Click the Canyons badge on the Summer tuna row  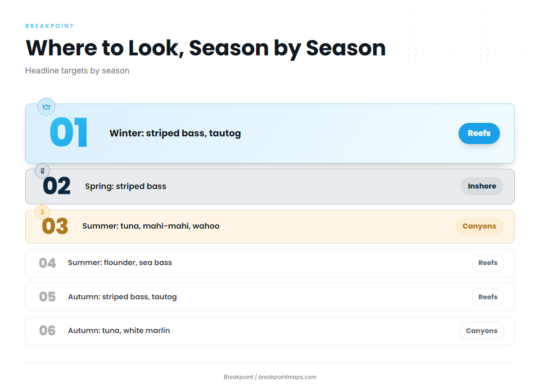click(479, 226)
